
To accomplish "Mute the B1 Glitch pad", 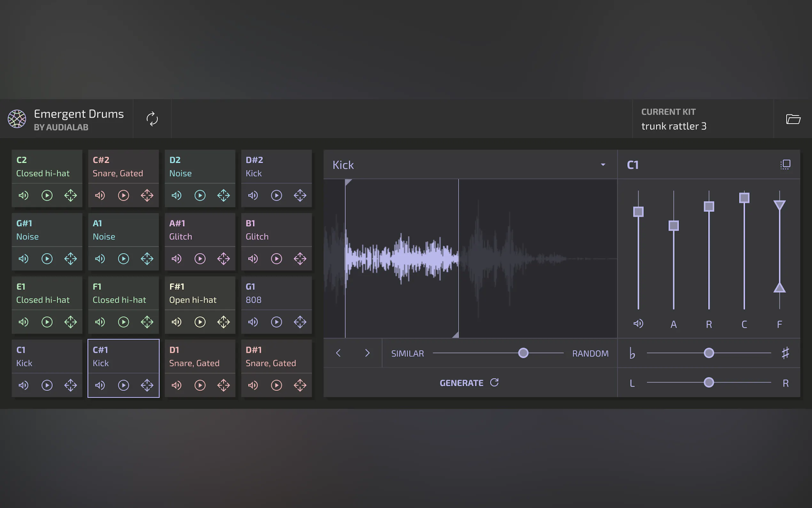I will tap(253, 259).
